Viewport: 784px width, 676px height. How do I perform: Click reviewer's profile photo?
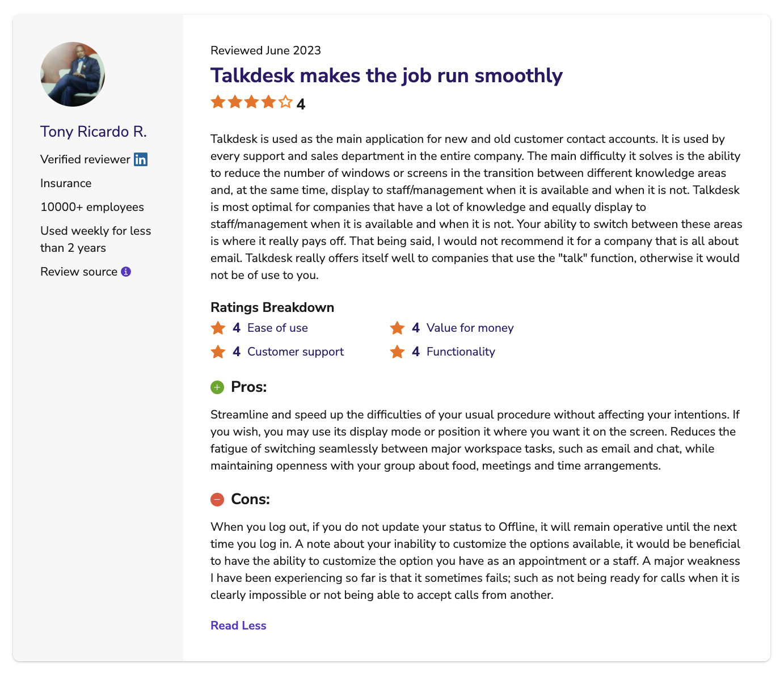(x=73, y=74)
